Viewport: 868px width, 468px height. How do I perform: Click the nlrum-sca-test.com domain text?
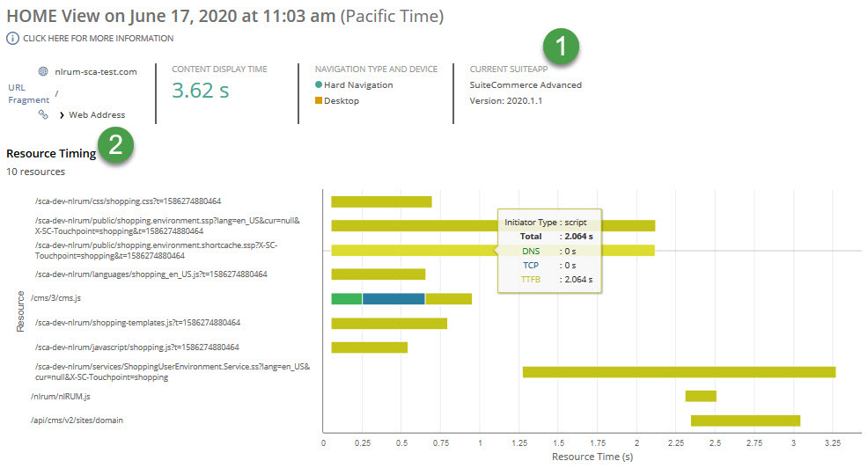point(96,72)
